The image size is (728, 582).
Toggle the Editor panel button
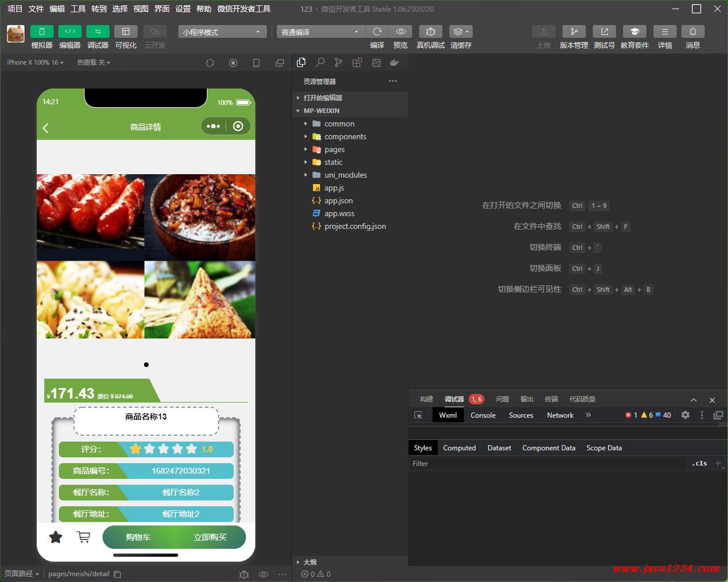coord(70,31)
